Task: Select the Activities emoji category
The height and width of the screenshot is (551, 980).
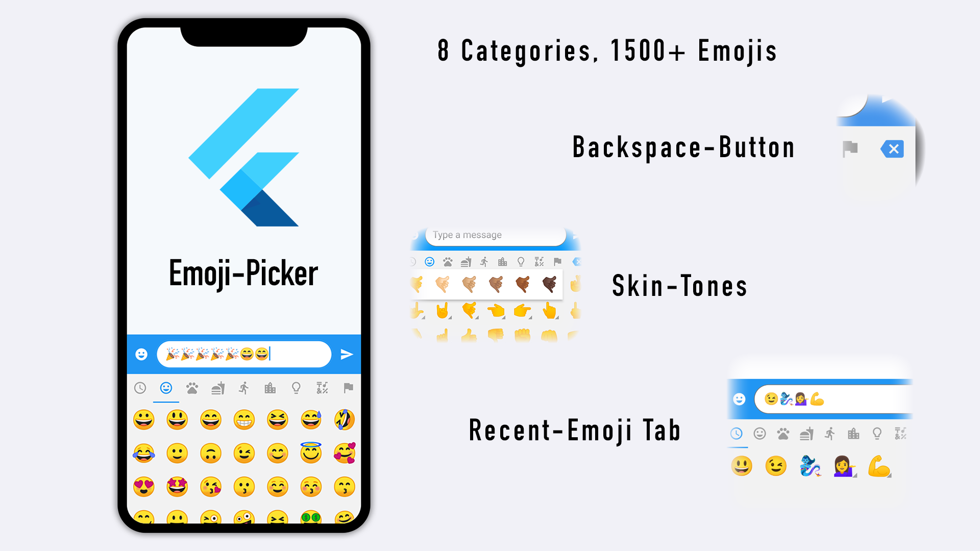Action: point(244,388)
